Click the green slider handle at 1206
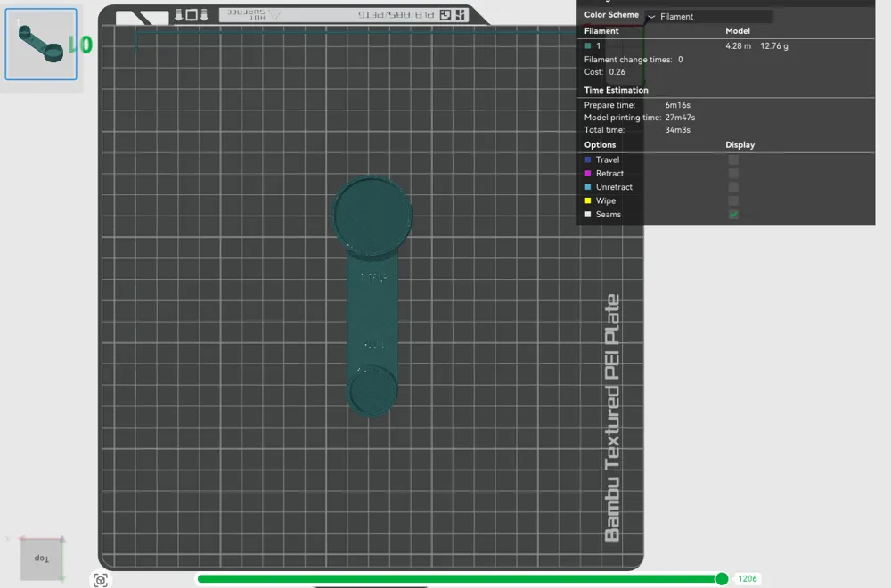 point(722,579)
